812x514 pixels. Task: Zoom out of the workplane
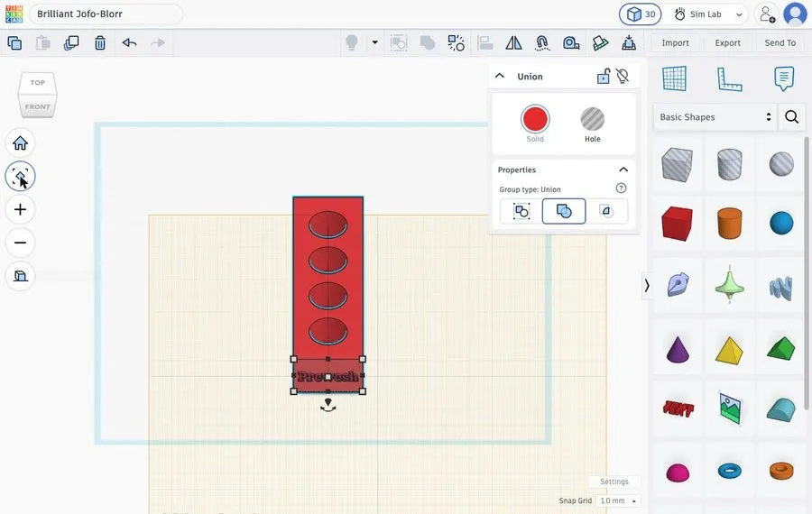click(20, 243)
